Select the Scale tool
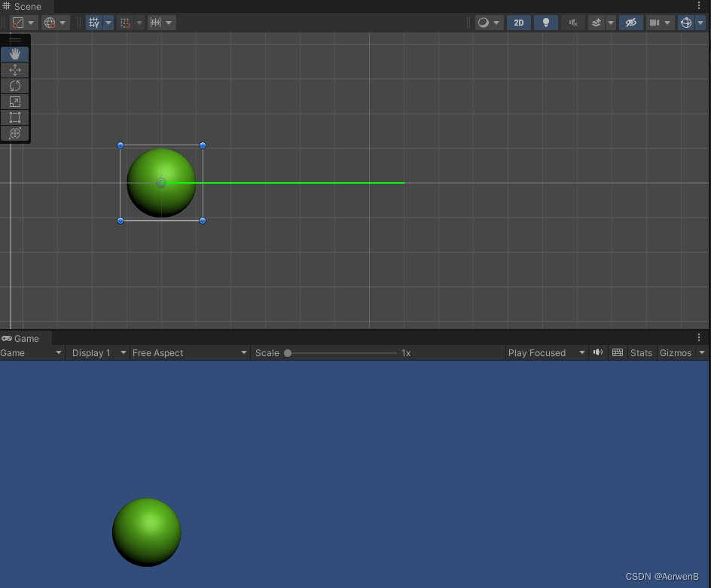 [x=15, y=101]
